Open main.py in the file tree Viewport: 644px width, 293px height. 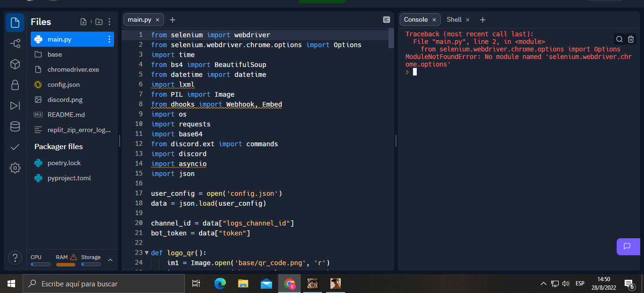click(x=72, y=39)
